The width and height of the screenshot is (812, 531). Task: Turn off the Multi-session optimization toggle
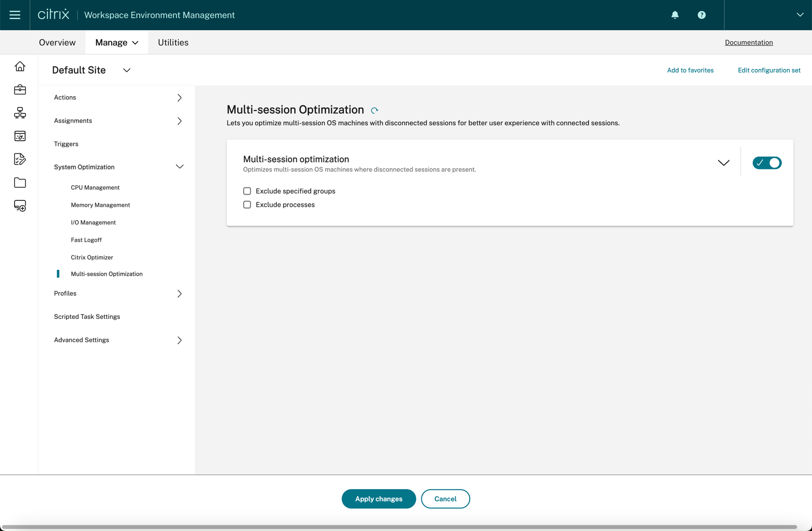pyautogui.click(x=767, y=163)
